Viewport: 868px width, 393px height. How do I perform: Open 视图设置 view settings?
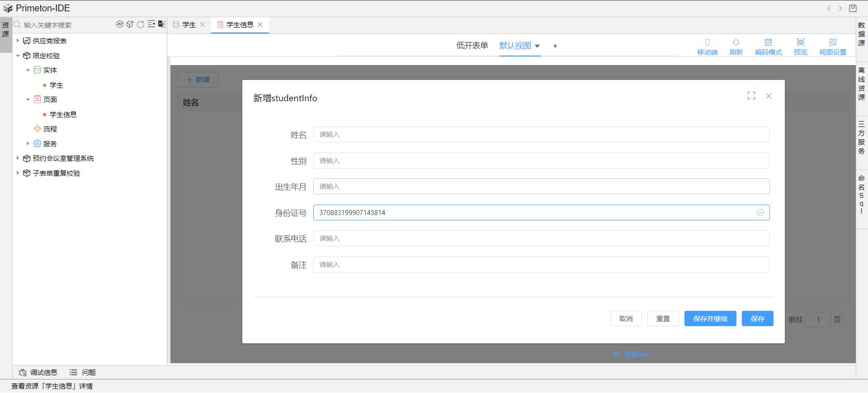pyautogui.click(x=832, y=46)
